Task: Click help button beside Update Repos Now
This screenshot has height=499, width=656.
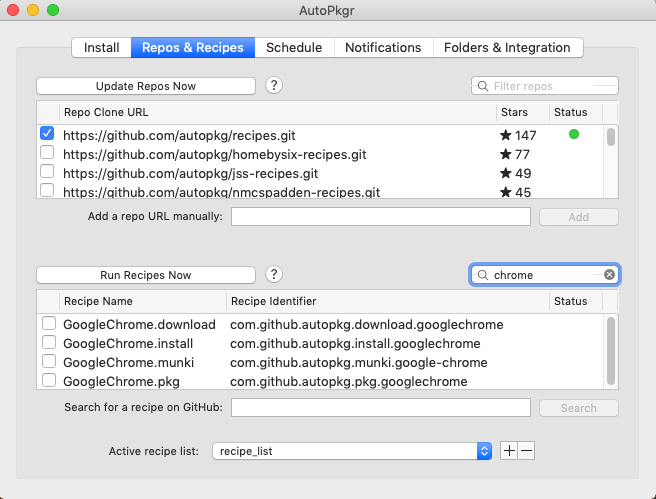Action: coord(274,86)
